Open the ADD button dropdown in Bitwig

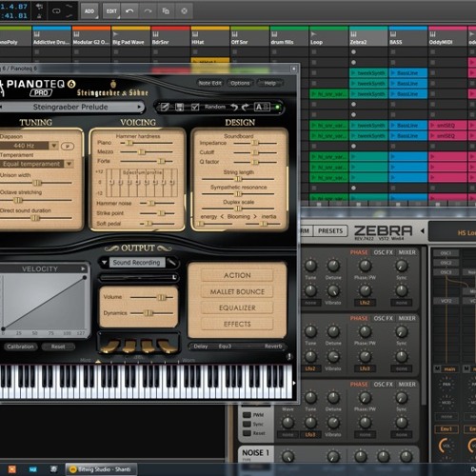click(x=89, y=11)
